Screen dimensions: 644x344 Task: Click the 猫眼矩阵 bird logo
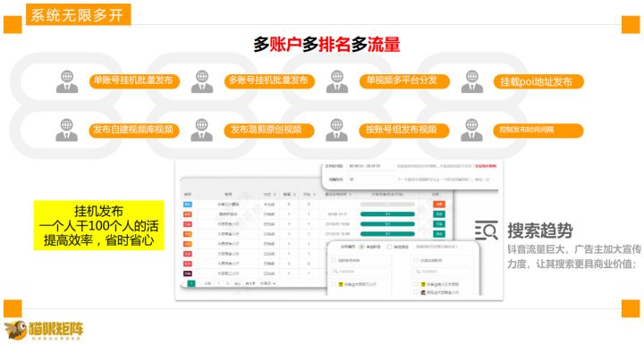[x=15, y=331]
